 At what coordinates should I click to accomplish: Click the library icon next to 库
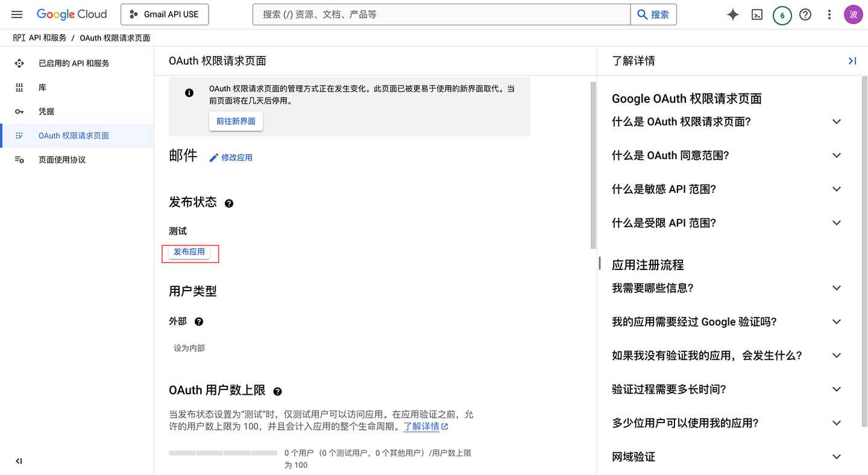(19, 87)
